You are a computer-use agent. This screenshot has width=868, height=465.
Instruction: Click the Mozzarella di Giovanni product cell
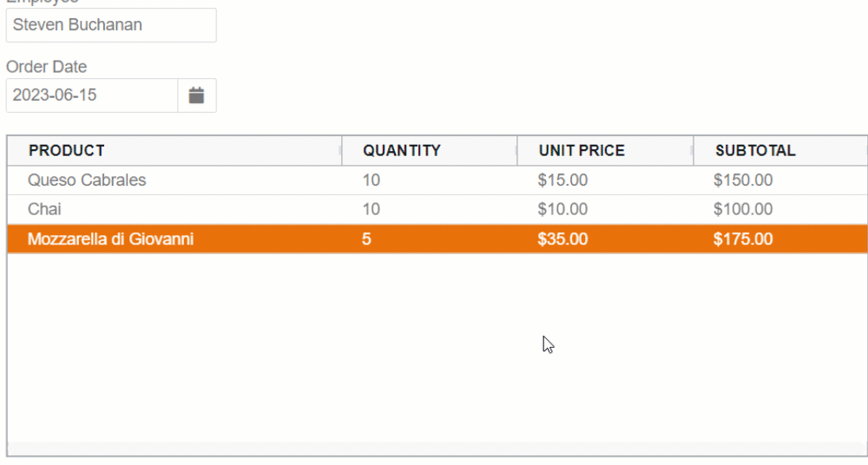coord(110,239)
